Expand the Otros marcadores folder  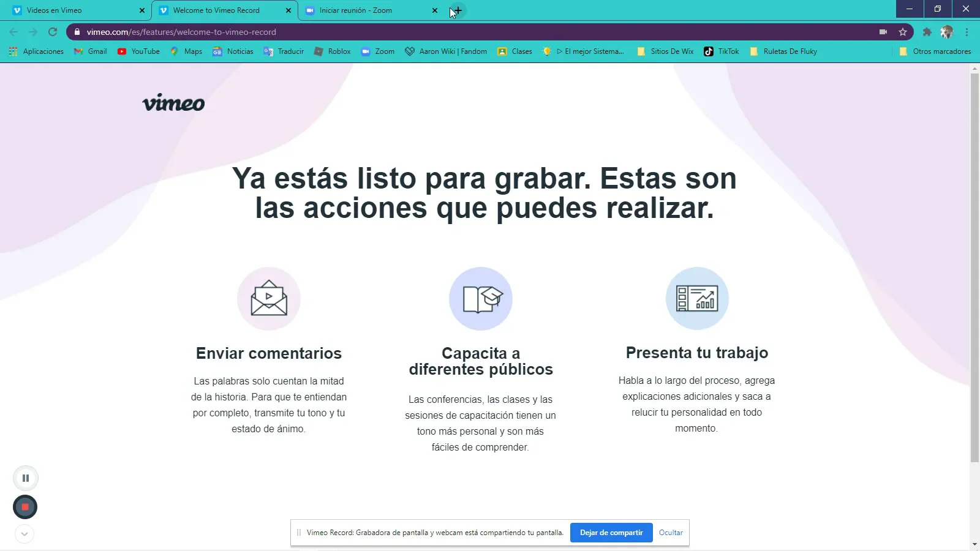coord(935,51)
